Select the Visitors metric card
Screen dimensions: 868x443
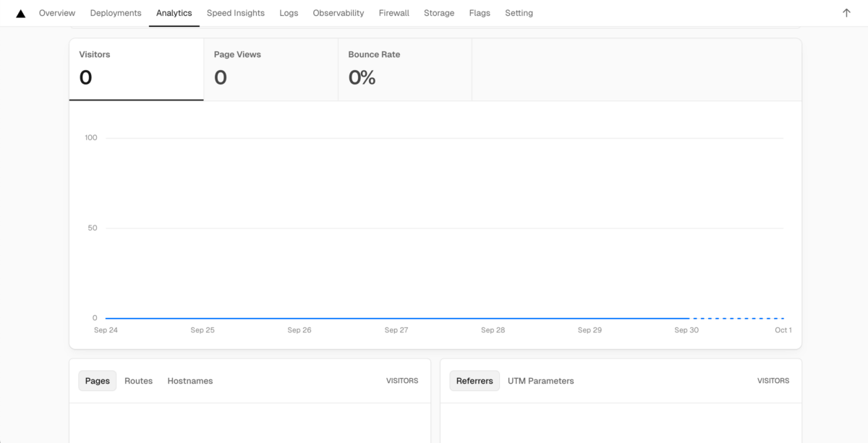pyautogui.click(x=136, y=69)
